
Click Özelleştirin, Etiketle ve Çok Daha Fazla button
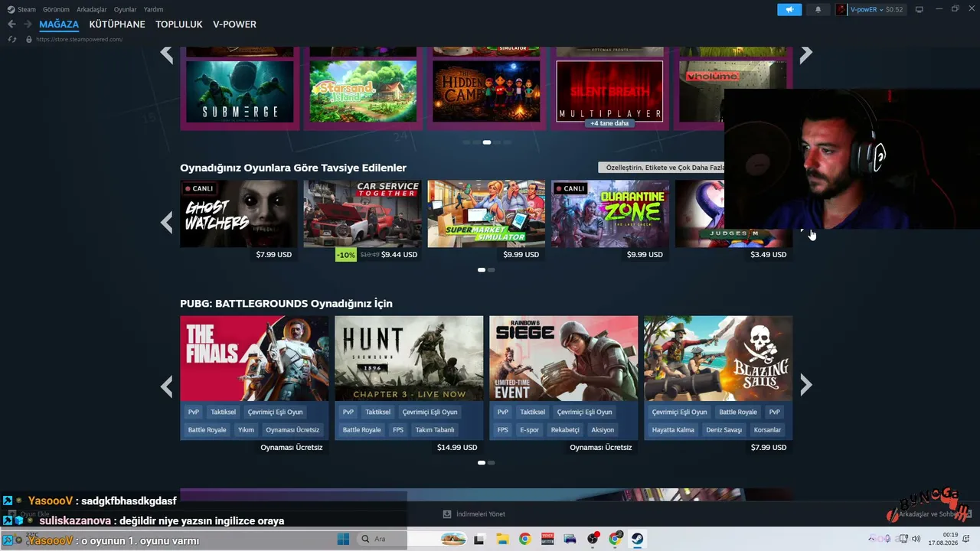661,168
